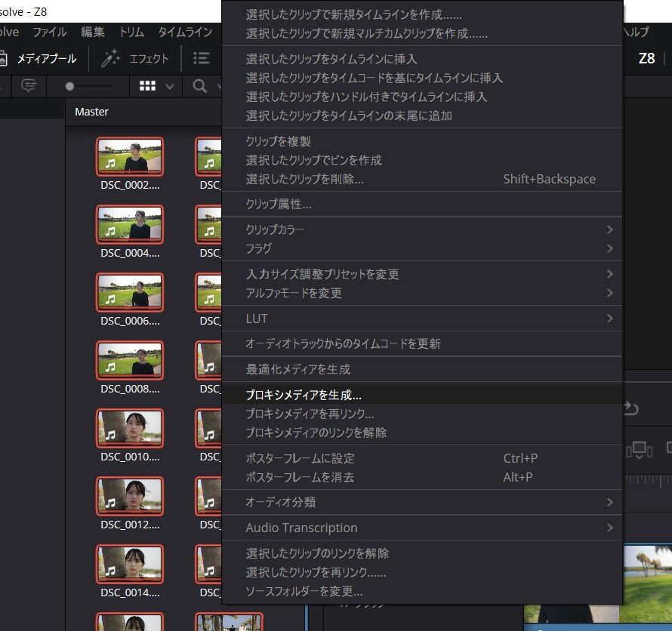Select the DSC_0004 clip thumbnail

(130, 224)
